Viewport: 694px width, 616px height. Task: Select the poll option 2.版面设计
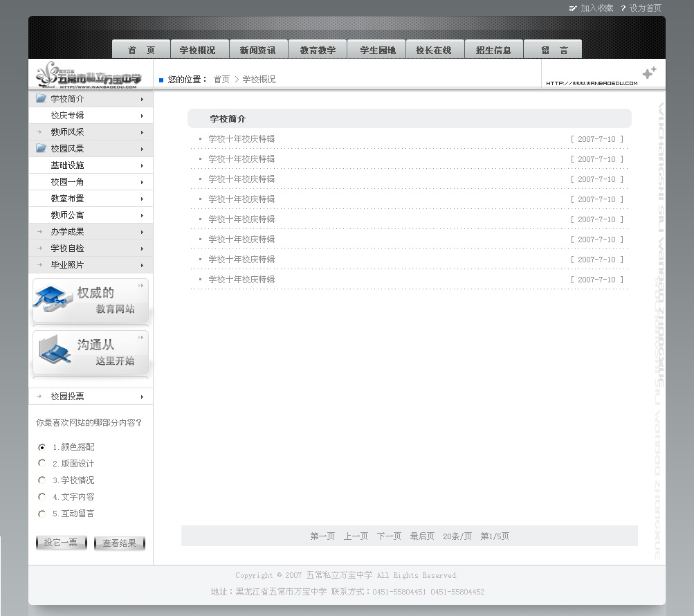[x=42, y=463]
